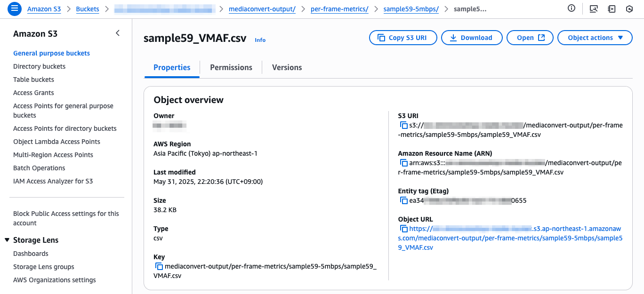Open CloudShell icon in top bar

tap(594, 9)
